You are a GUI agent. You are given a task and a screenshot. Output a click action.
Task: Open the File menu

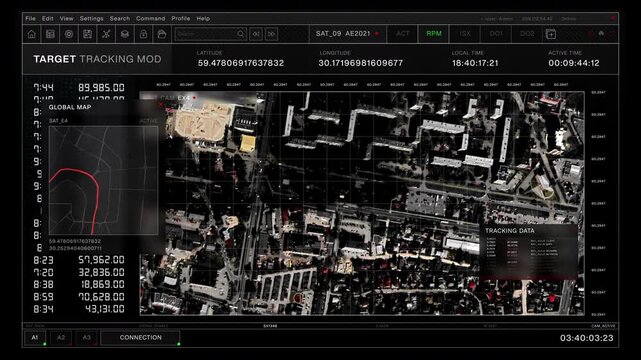tap(30, 18)
